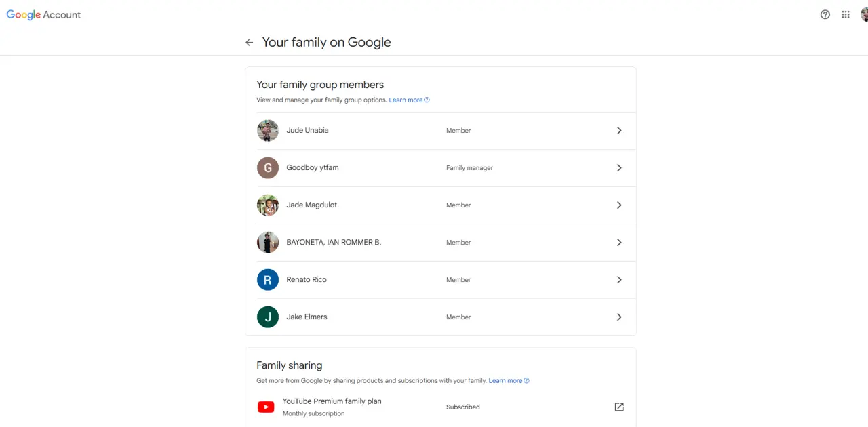Image resolution: width=868 pixels, height=427 pixels.
Task: Select the name Renato Rico
Action: [x=307, y=279]
